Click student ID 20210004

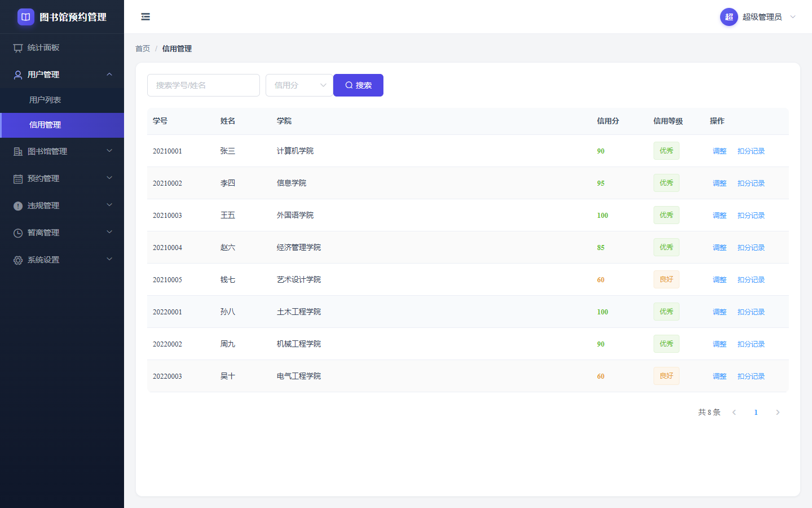(167, 248)
